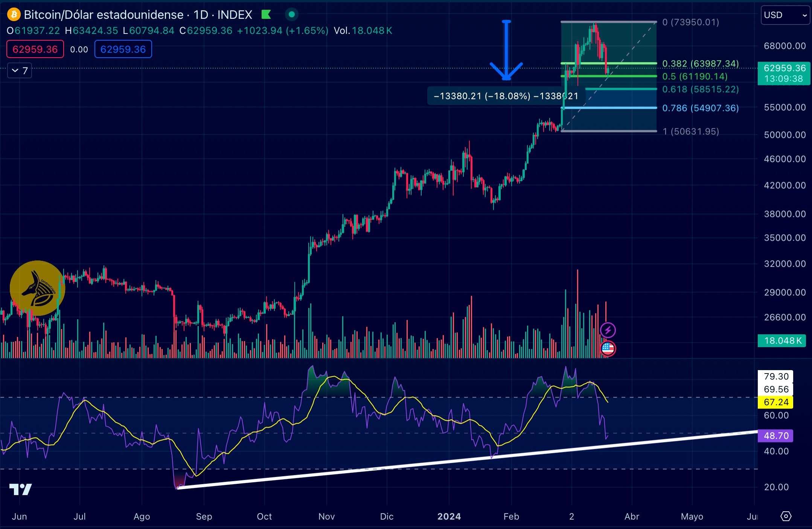The height and width of the screenshot is (529, 812).
Task: Click the RSI value label 48.70
Action: coord(775,436)
